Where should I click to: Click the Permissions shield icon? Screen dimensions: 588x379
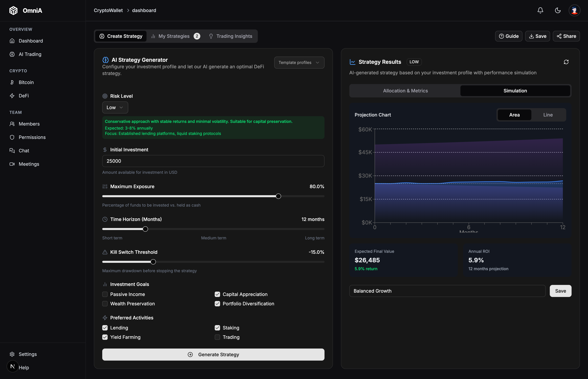click(x=12, y=137)
